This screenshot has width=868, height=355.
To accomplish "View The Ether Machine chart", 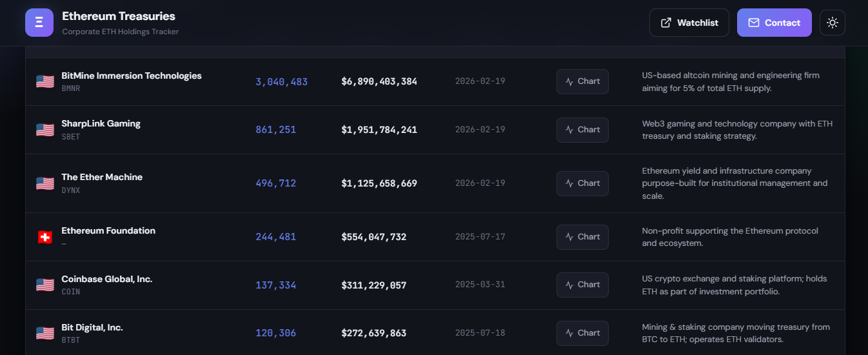I will (582, 183).
